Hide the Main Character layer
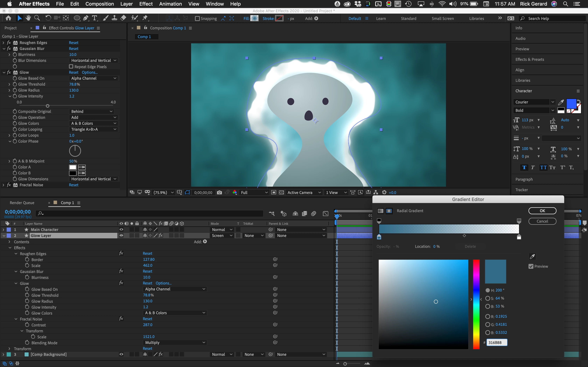Image resolution: width=588 pixels, height=367 pixels. click(x=121, y=229)
